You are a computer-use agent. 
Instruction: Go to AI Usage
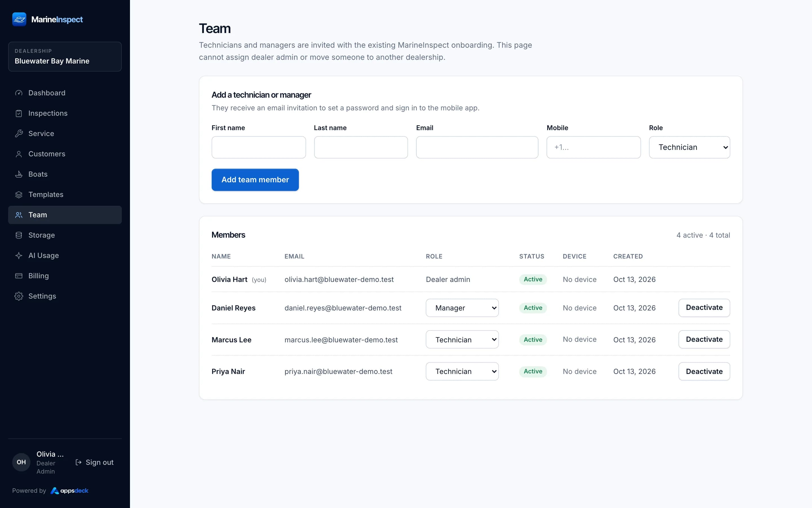tap(65, 255)
